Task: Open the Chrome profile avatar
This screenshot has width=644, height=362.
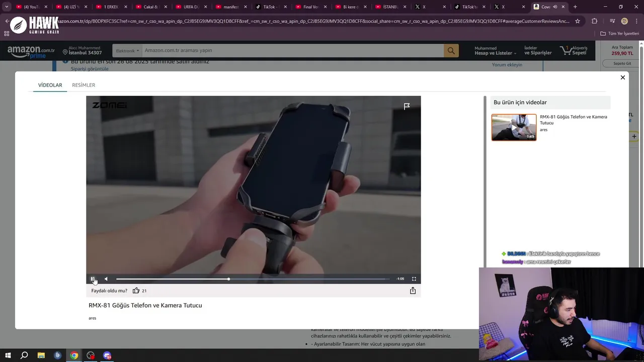Action: pyautogui.click(x=624, y=21)
